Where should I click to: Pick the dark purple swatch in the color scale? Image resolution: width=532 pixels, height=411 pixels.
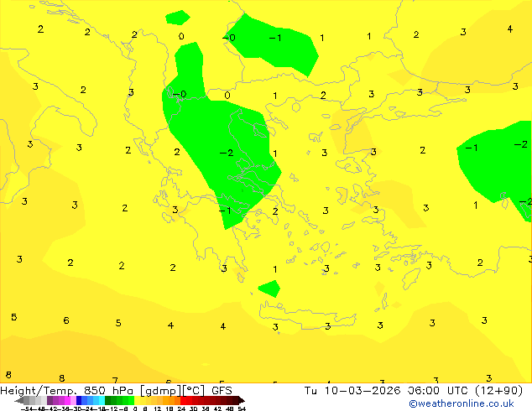click(x=50, y=400)
